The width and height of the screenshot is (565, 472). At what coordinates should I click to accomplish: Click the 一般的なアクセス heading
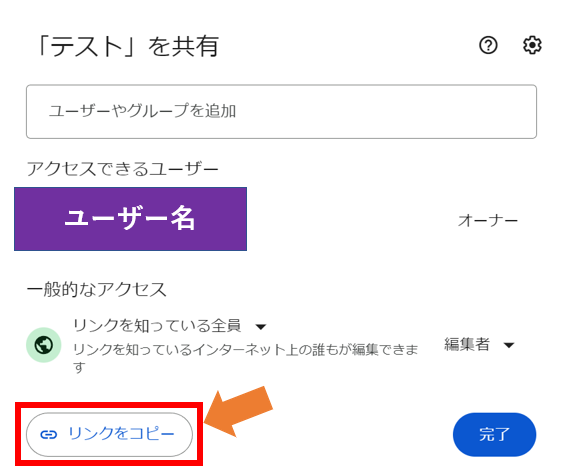click(x=96, y=289)
